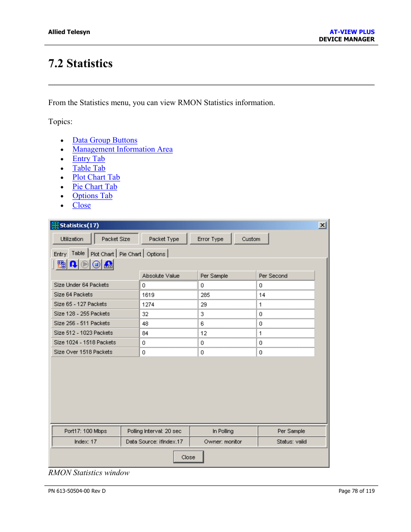411x532 pixels.
Task: Click the blue stop polling icon
Action: pyautogui.click(x=97, y=264)
